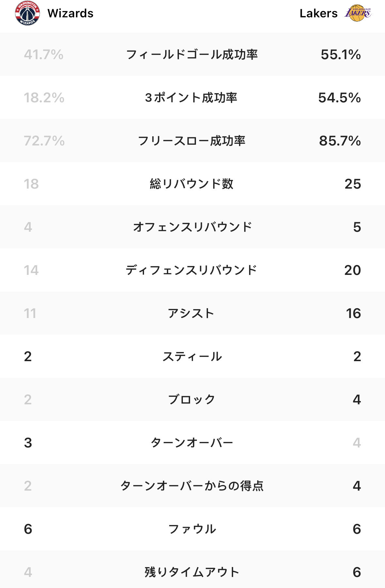Viewport: 385px width, 588px height.
Task: Select the フリースロー成功率 row label
Action: pos(191,141)
